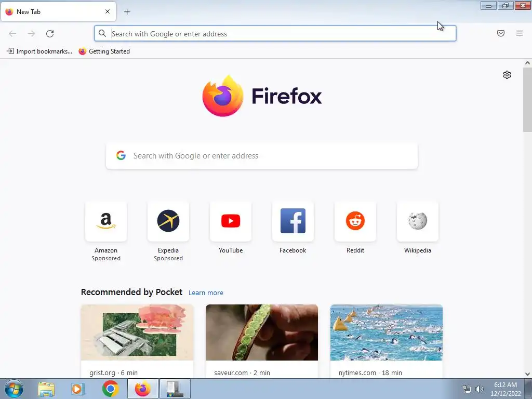This screenshot has width=532, height=399.
Task: Close the New Tab tab
Action: [107, 11]
